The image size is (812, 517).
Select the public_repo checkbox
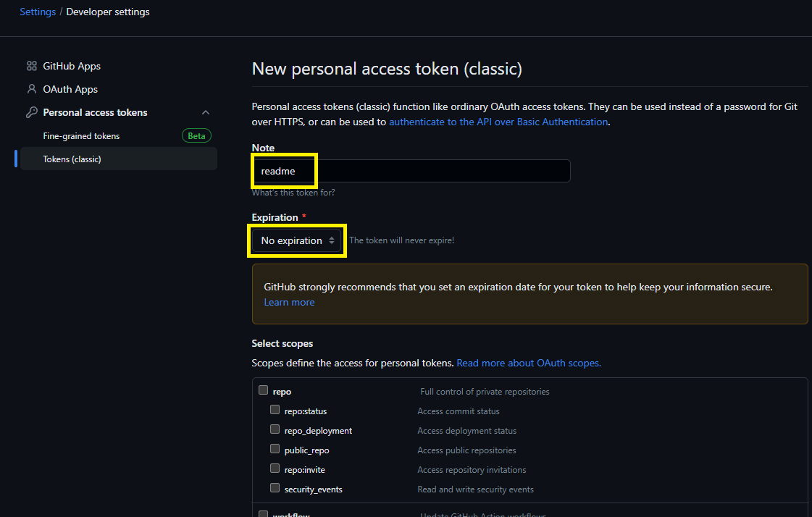click(275, 449)
